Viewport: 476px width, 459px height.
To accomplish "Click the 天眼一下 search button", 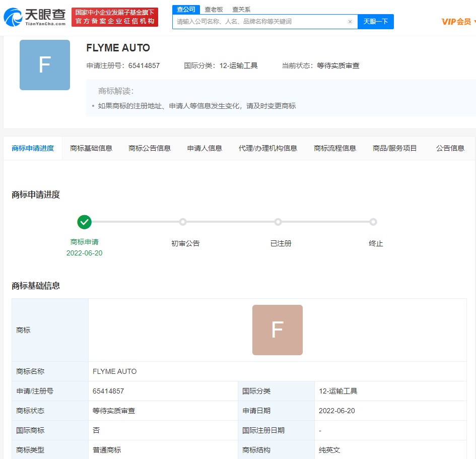I will click(375, 22).
